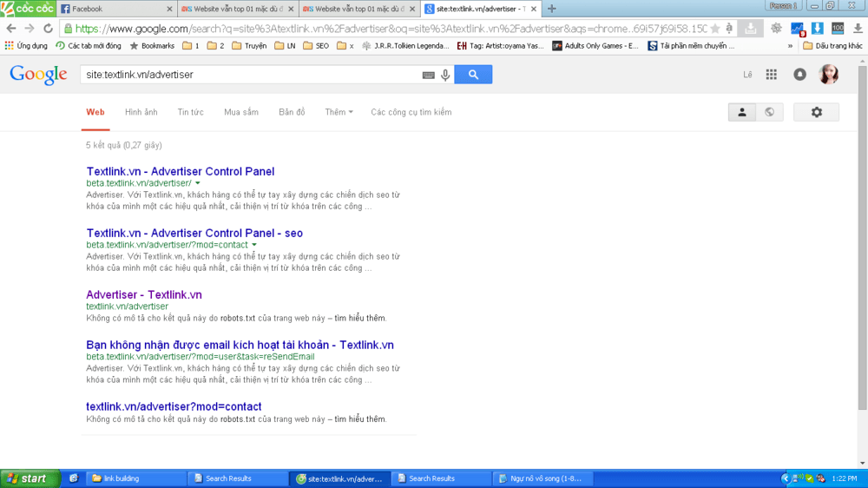Screen dimensions: 868x488
Task: Open the Truyện bookmark folder
Action: pyautogui.click(x=249, y=46)
